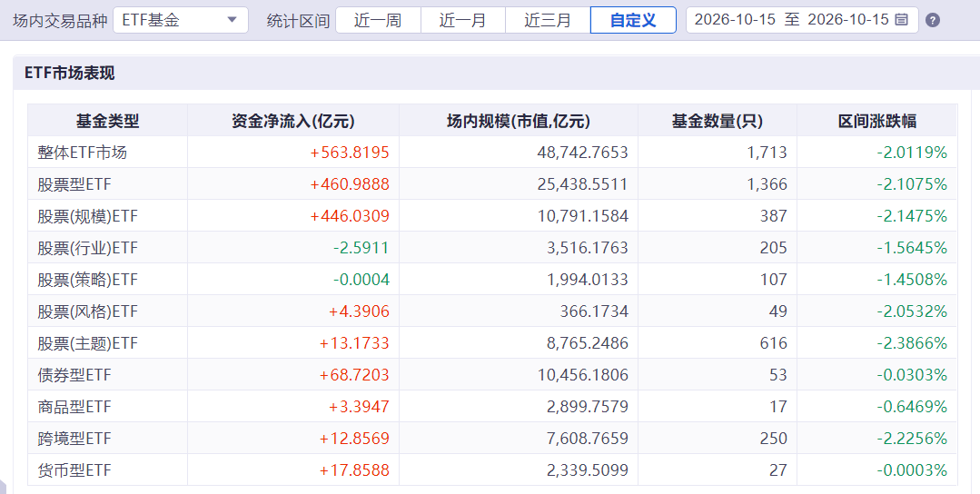Click the market size value 10,791.1584
Viewport: 980px width, 494px height.
(x=582, y=216)
